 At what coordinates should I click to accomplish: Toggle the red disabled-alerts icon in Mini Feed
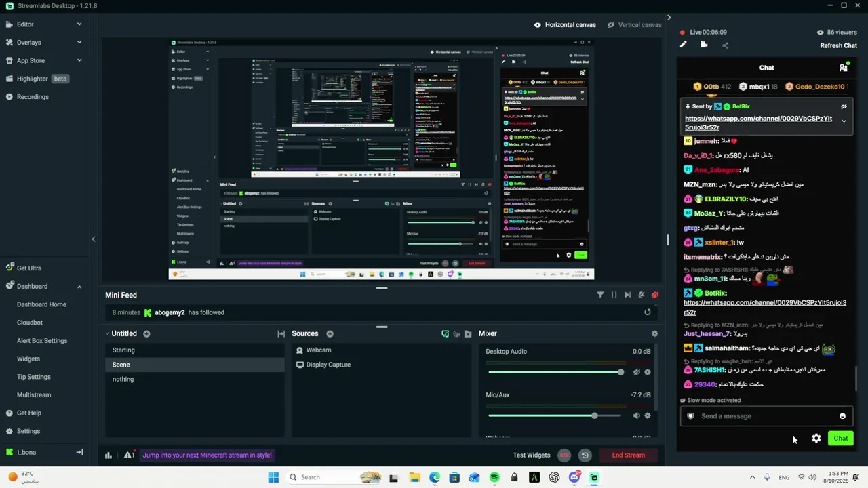point(654,295)
